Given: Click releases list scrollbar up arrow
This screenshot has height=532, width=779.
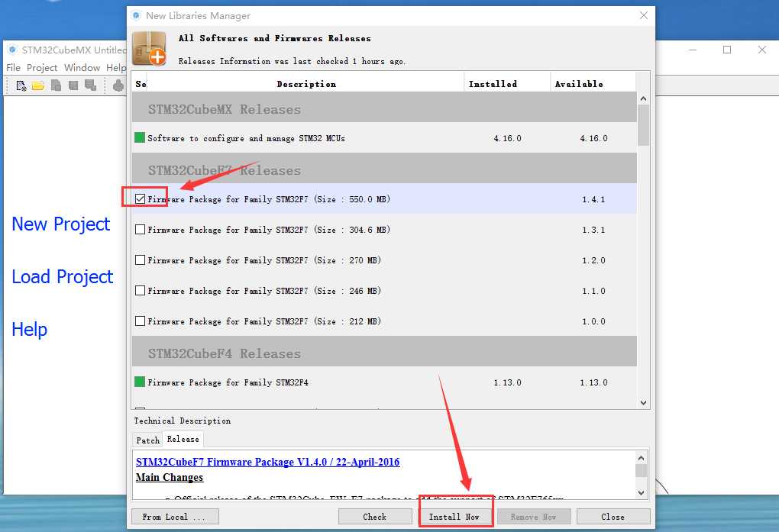Looking at the screenshot, I should pyautogui.click(x=643, y=98).
